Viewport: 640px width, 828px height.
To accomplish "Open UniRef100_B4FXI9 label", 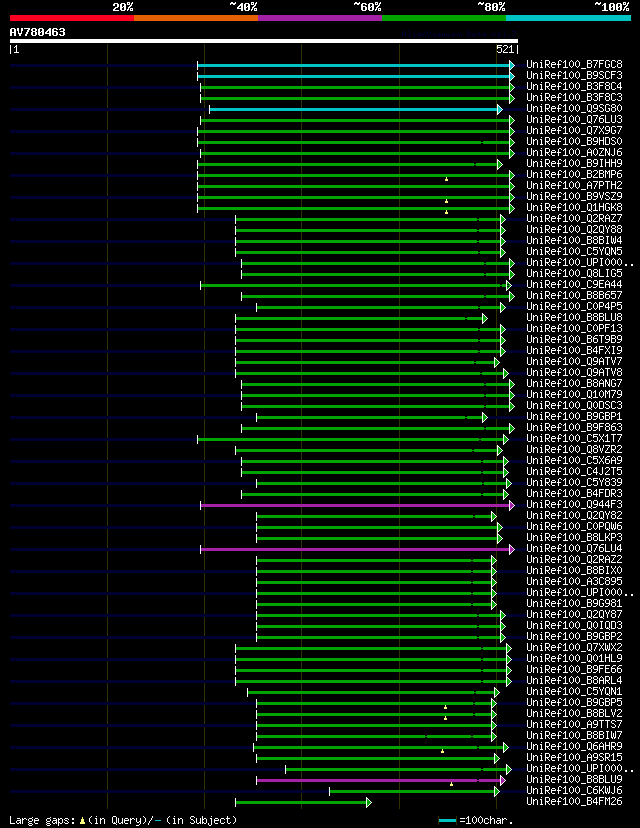I will 575,351.
